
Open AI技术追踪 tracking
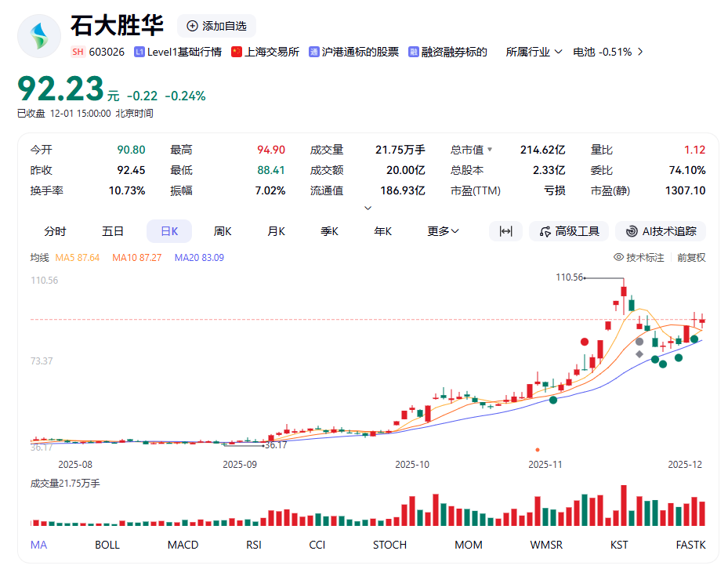[x=661, y=231]
